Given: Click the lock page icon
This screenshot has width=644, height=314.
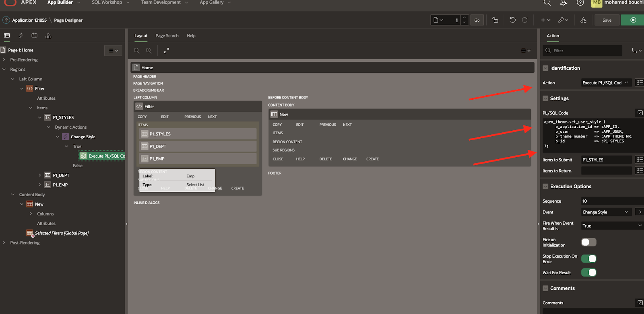Looking at the screenshot, I should [495, 20].
